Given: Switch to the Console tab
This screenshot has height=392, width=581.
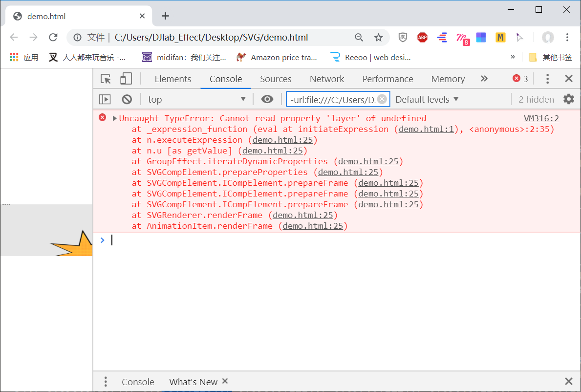Looking at the screenshot, I should pyautogui.click(x=226, y=79).
